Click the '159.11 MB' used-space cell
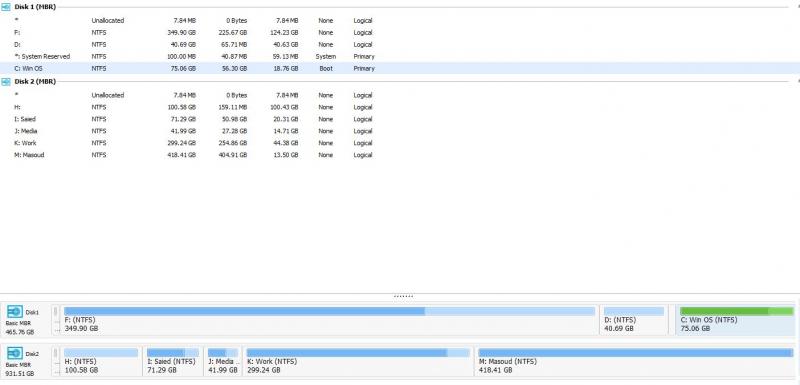This screenshot has width=800, height=385. tap(233, 107)
